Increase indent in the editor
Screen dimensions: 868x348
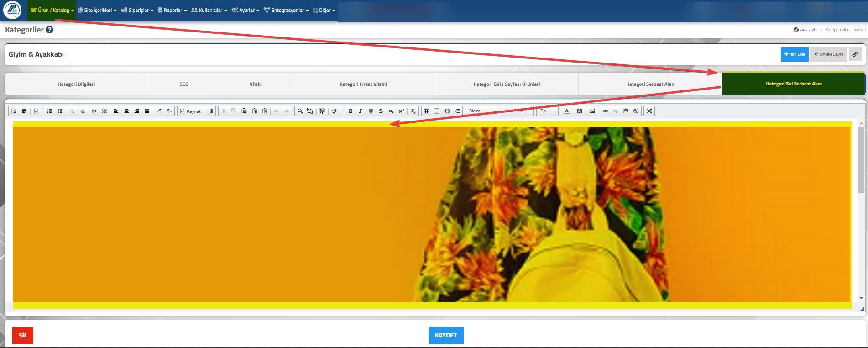[x=82, y=111]
